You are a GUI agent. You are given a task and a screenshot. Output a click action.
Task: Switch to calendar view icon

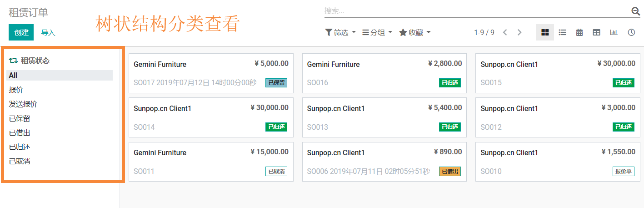click(579, 32)
